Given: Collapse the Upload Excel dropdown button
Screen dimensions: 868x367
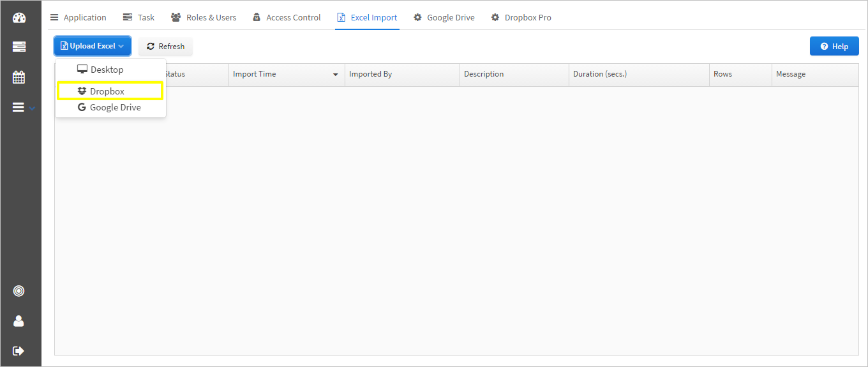Looking at the screenshot, I should pos(93,46).
